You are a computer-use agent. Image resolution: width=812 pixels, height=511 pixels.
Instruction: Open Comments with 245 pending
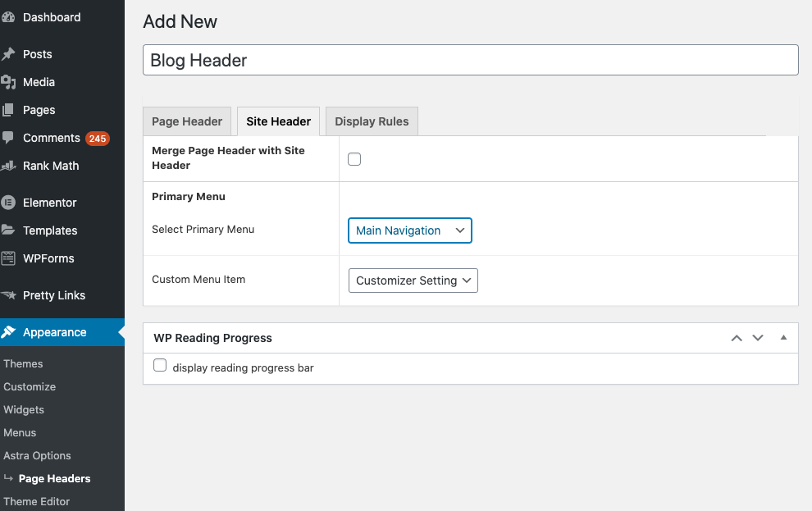(x=52, y=138)
